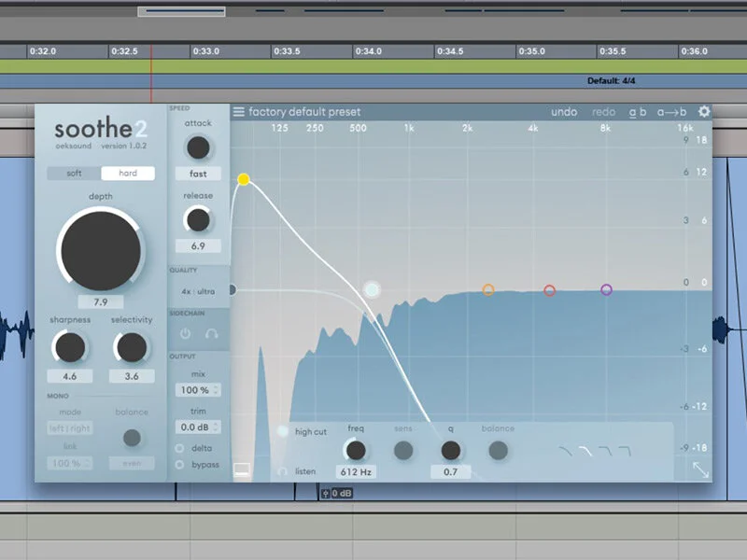The width and height of the screenshot is (747, 560).
Task: Enable bypass
Action: [179, 464]
